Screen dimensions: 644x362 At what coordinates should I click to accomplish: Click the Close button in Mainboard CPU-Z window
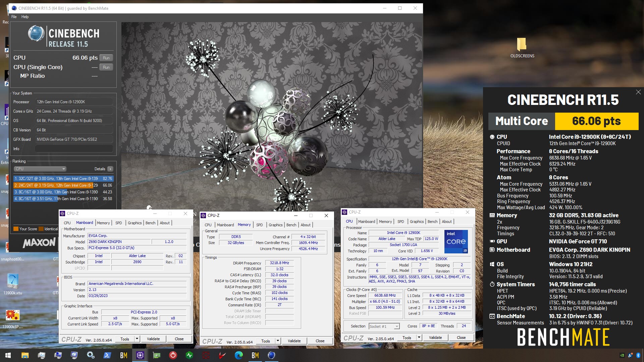pyautogui.click(x=179, y=339)
